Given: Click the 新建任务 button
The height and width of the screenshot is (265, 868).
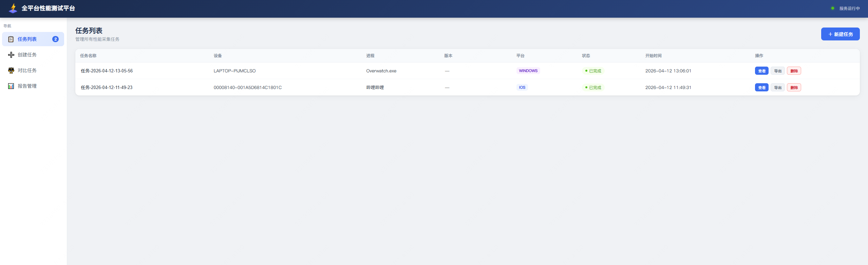Looking at the screenshot, I should pyautogui.click(x=840, y=34).
